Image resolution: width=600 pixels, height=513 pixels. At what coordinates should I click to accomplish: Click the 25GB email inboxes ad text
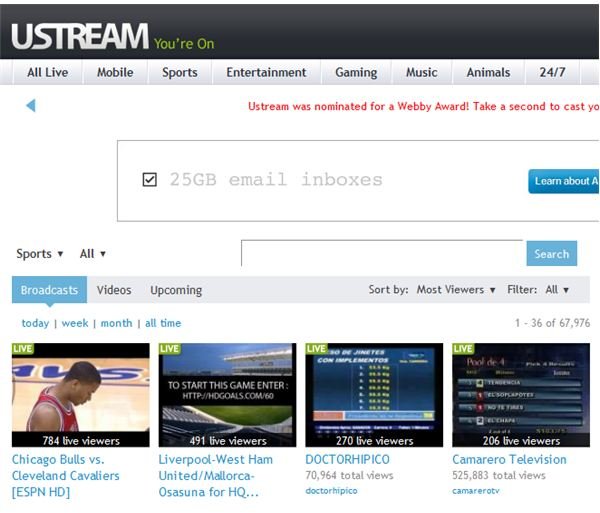276,179
